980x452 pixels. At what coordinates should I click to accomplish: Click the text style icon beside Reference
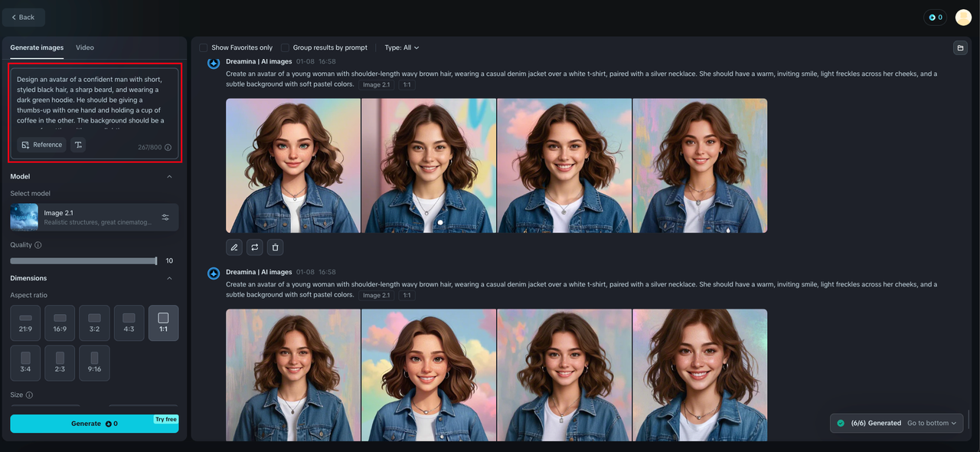78,145
